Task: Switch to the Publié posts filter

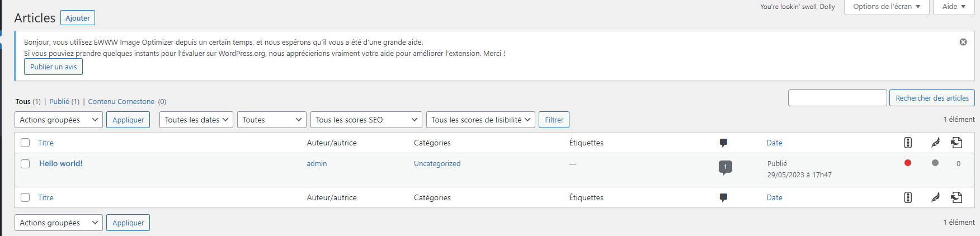Action: click(x=59, y=101)
